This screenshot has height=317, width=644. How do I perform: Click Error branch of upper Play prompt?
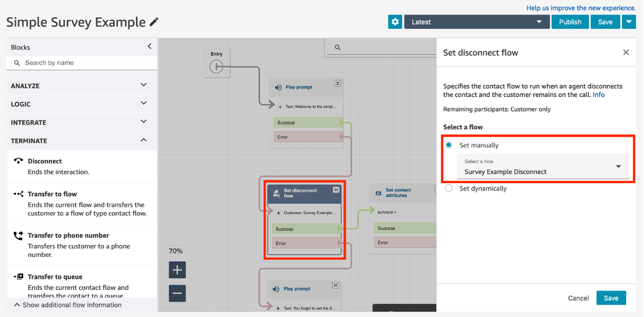[307, 136]
